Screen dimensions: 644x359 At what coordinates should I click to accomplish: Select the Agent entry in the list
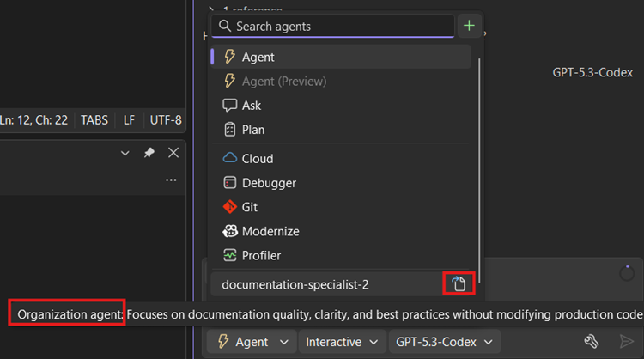(x=341, y=57)
